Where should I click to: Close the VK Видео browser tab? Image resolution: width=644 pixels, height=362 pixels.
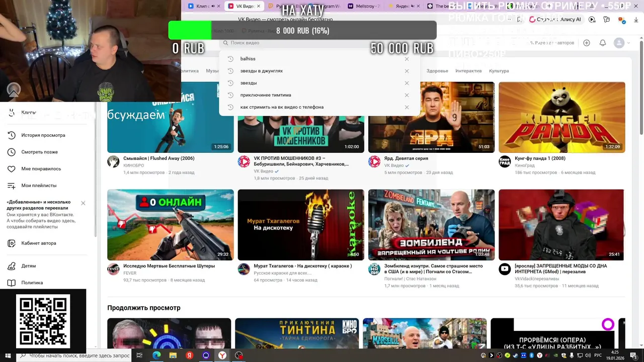pyautogui.click(x=259, y=6)
